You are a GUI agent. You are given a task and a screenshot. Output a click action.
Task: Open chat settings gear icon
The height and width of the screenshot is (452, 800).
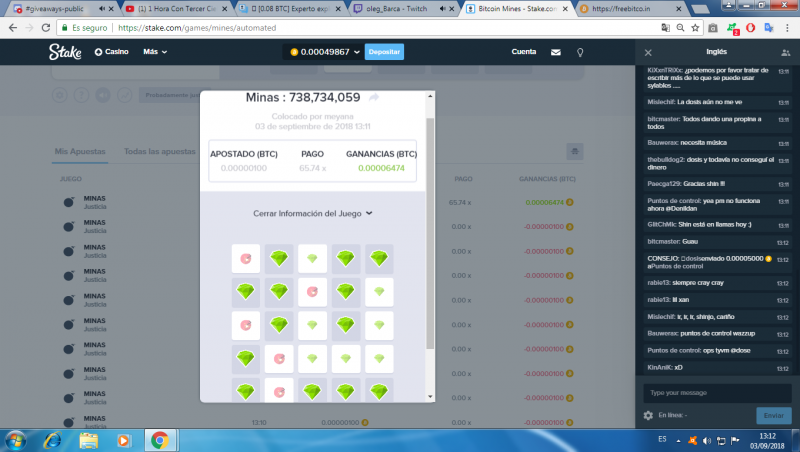[x=648, y=415]
